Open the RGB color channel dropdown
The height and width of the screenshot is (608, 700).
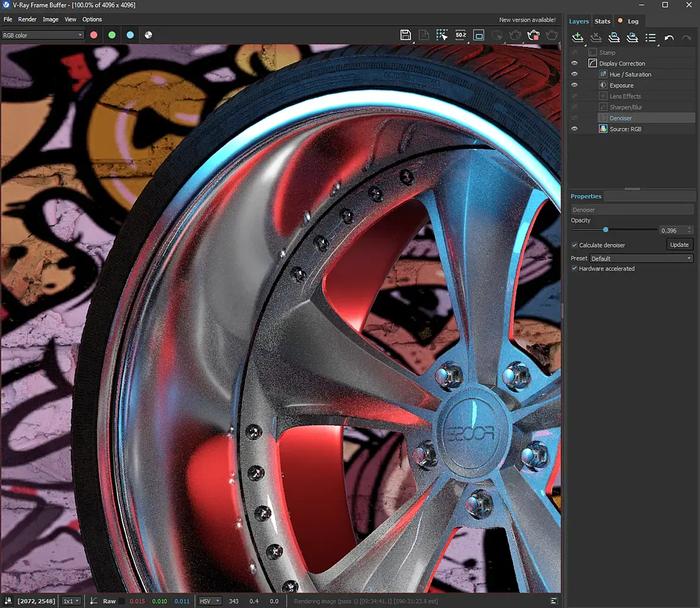(42, 35)
